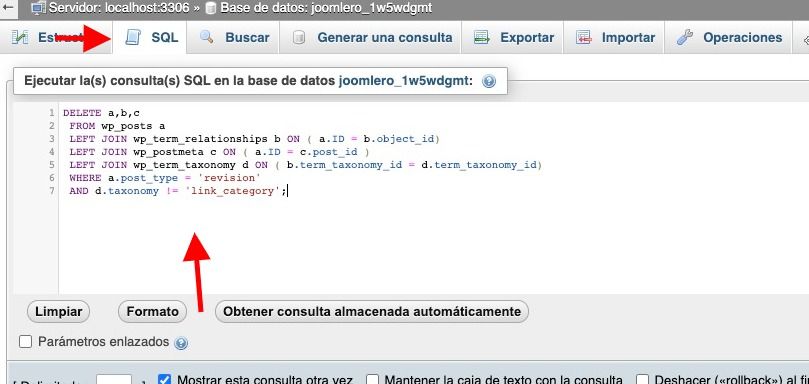Screen dimensions: 809x384
Task: Click the SQL tab's document icon
Action: [134, 37]
